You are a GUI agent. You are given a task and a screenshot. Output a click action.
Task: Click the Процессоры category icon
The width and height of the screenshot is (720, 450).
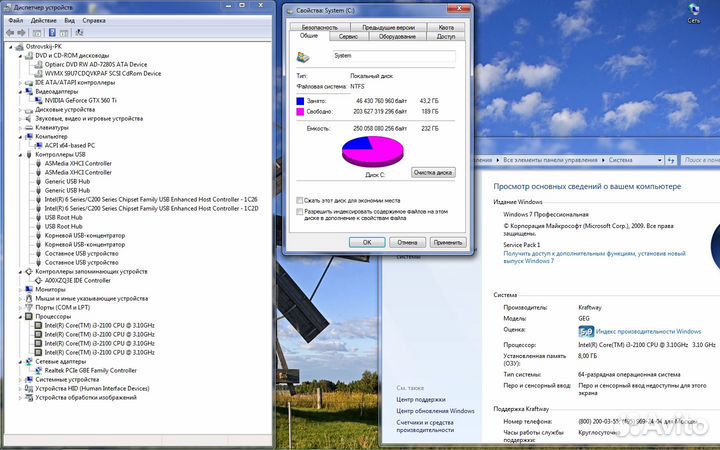tap(29, 316)
